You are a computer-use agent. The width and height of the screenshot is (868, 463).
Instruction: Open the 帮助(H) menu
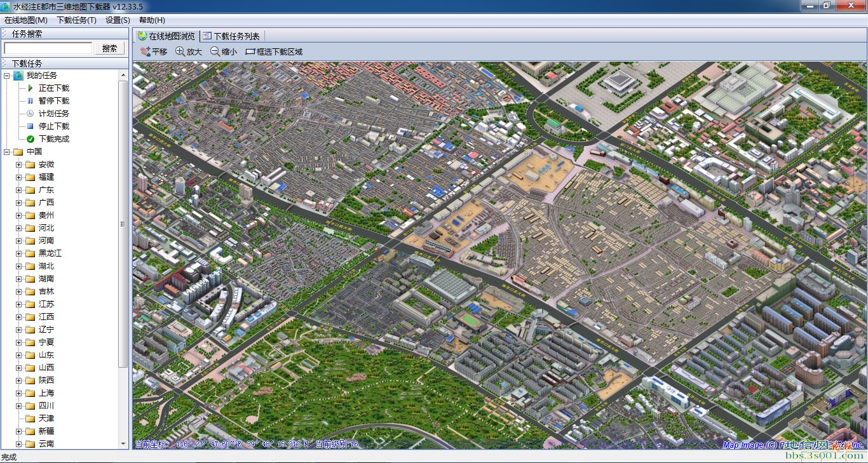coord(152,20)
